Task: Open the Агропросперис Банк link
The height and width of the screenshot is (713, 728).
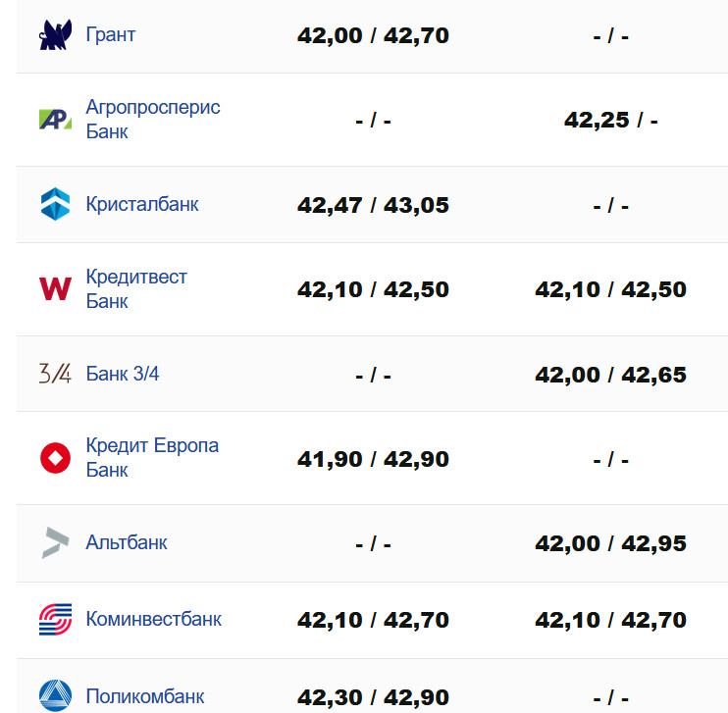Action: pos(153,120)
